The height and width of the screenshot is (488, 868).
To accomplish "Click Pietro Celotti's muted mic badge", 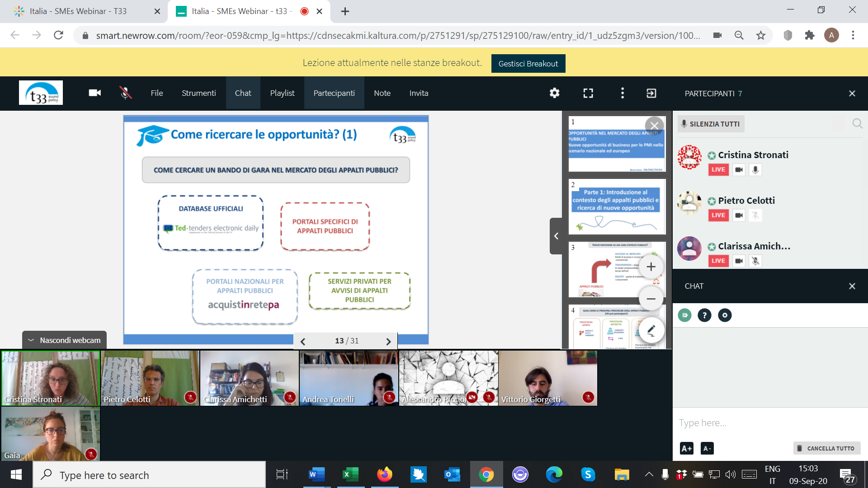I will coord(190,397).
